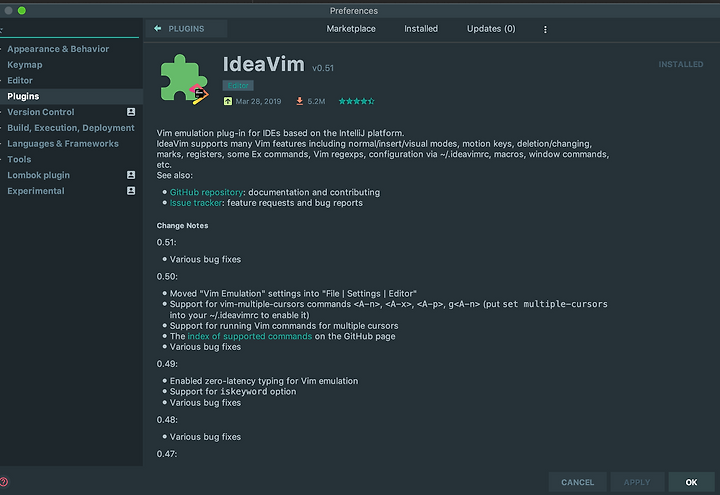Click the 5.2M downloads count
The image size is (720, 495).
[316, 101]
